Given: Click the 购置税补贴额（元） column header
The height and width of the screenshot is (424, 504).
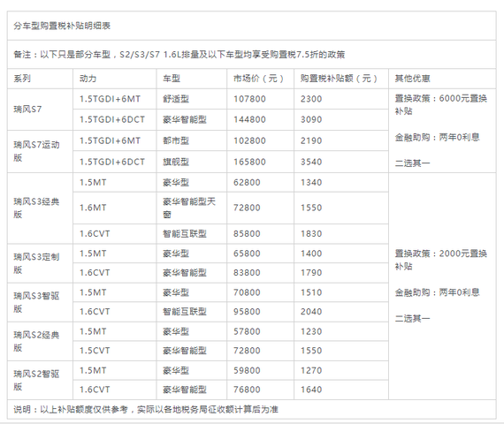Looking at the screenshot, I should click(x=339, y=79).
